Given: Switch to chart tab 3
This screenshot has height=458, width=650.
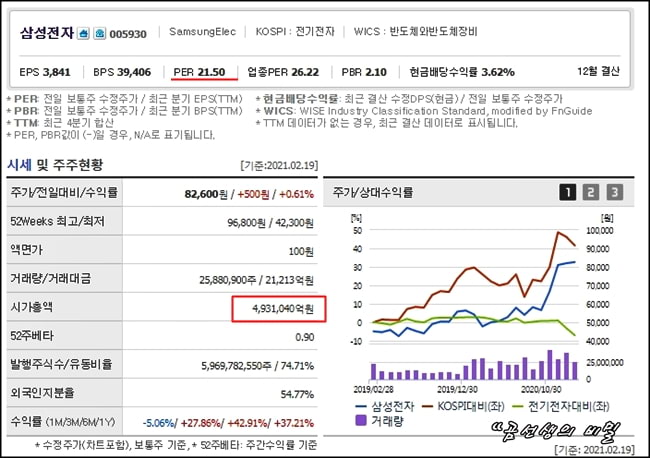Looking at the screenshot, I should (615, 192).
